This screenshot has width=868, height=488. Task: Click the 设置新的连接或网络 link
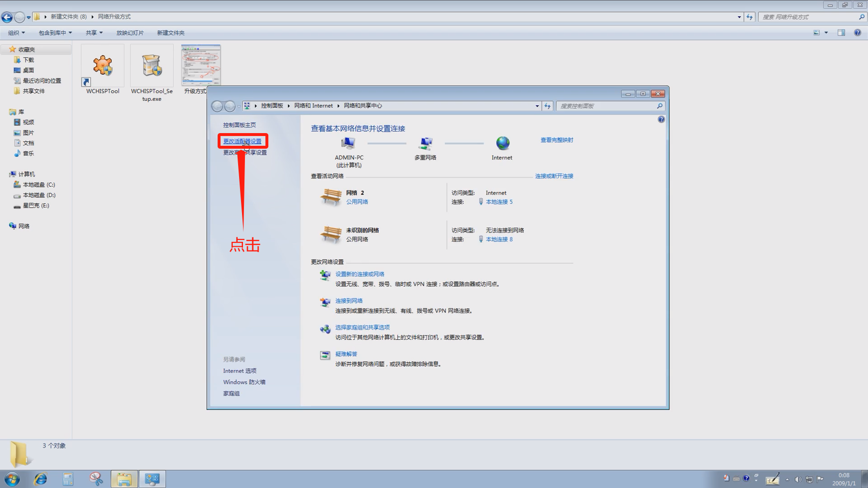point(360,274)
